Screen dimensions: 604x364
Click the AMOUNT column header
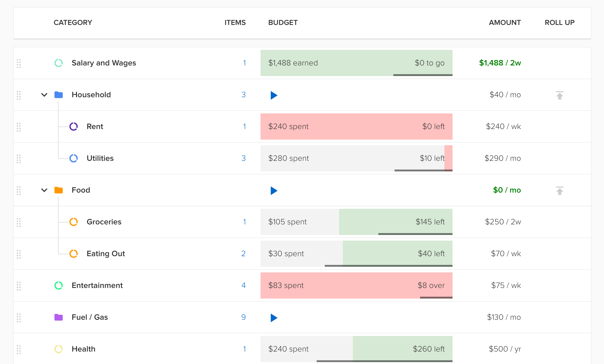click(504, 22)
